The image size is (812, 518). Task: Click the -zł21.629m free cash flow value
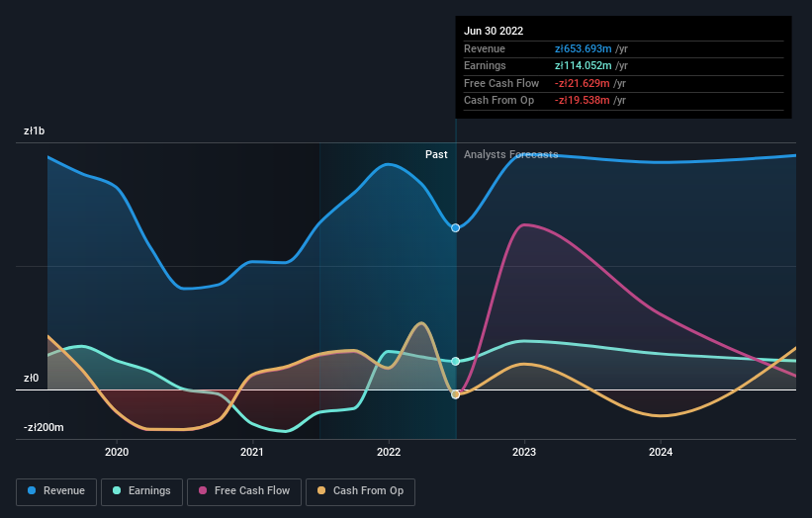583,83
